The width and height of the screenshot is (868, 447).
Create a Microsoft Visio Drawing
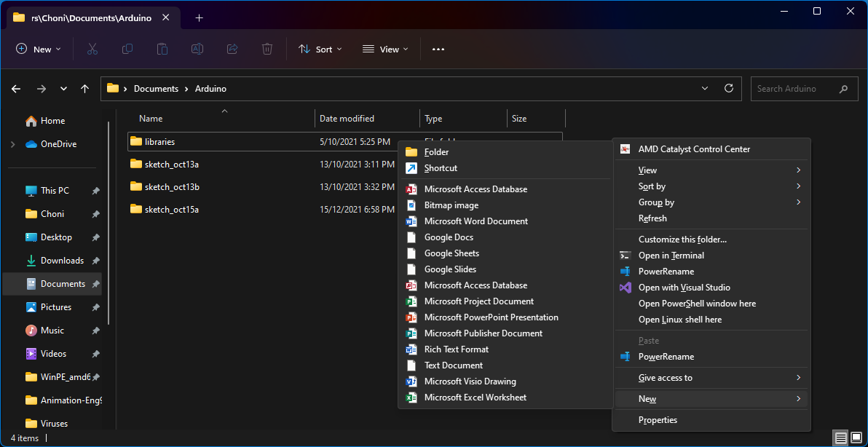pos(470,381)
